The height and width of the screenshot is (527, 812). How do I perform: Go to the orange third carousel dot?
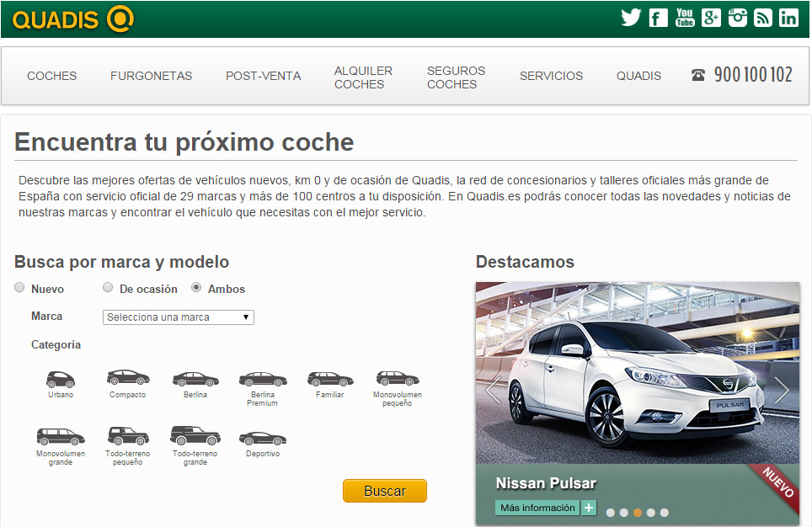point(638,513)
